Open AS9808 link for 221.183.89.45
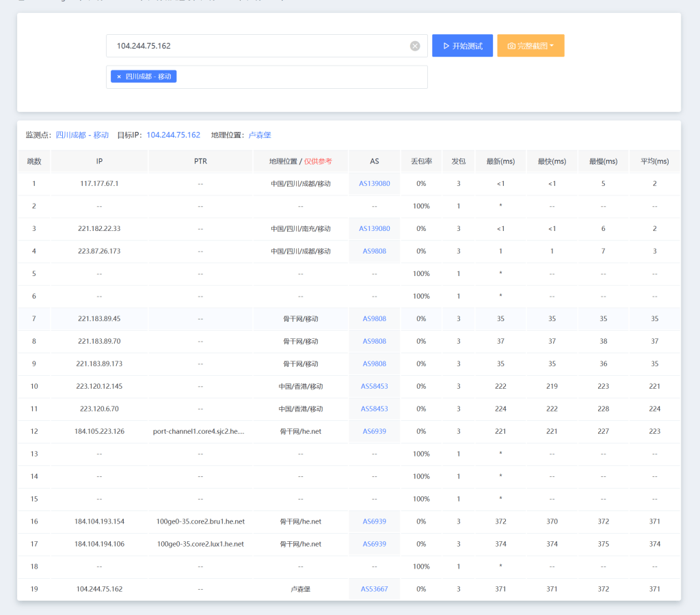Screen dimensions: 700x615 point(375,318)
